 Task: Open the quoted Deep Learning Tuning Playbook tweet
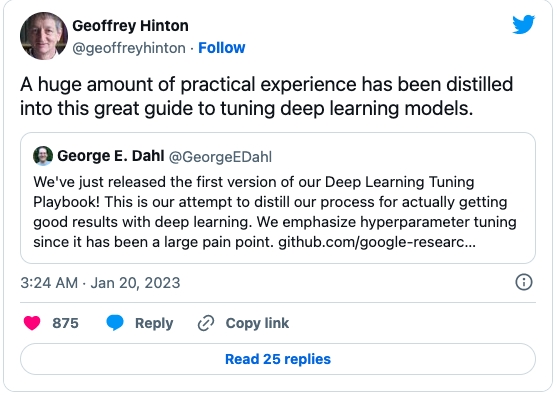(x=278, y=198)
